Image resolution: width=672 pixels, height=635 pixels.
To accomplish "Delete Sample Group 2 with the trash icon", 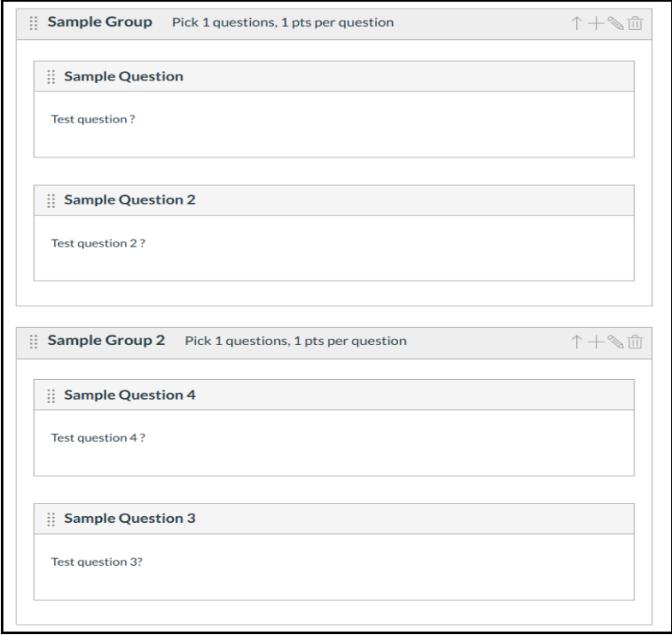I will [x=635, y=341].
